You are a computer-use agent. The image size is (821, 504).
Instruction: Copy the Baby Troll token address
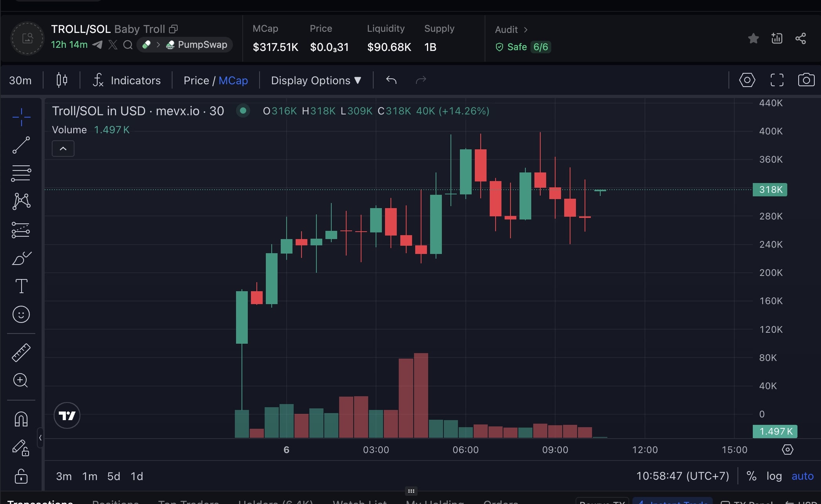173,29
